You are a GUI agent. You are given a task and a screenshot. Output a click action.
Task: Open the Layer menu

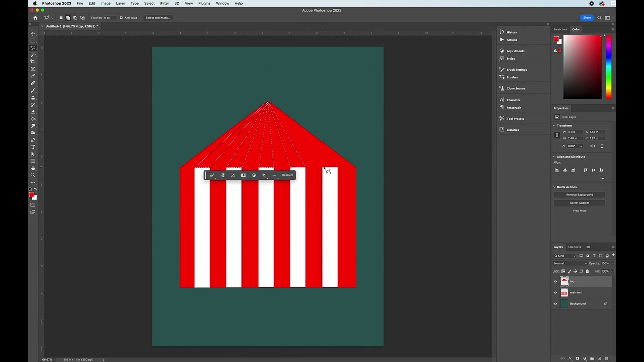click(120, 3)
